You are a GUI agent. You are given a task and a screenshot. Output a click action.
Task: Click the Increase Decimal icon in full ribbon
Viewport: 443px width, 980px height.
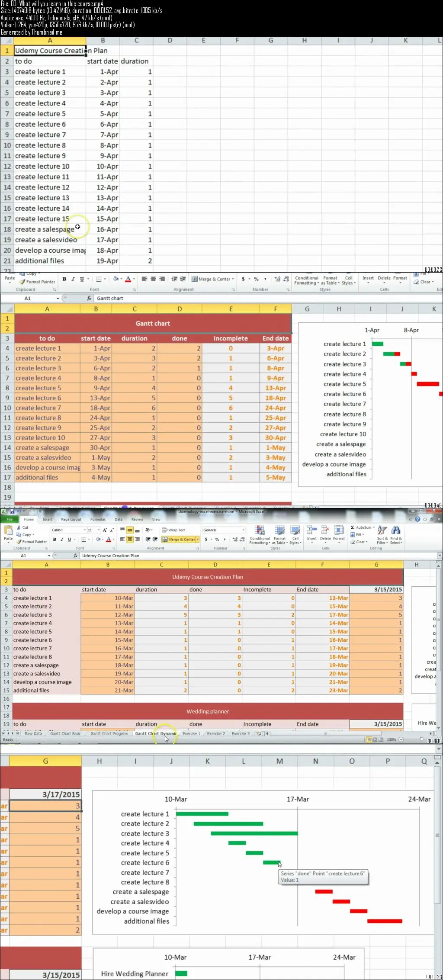coord(235,540)
